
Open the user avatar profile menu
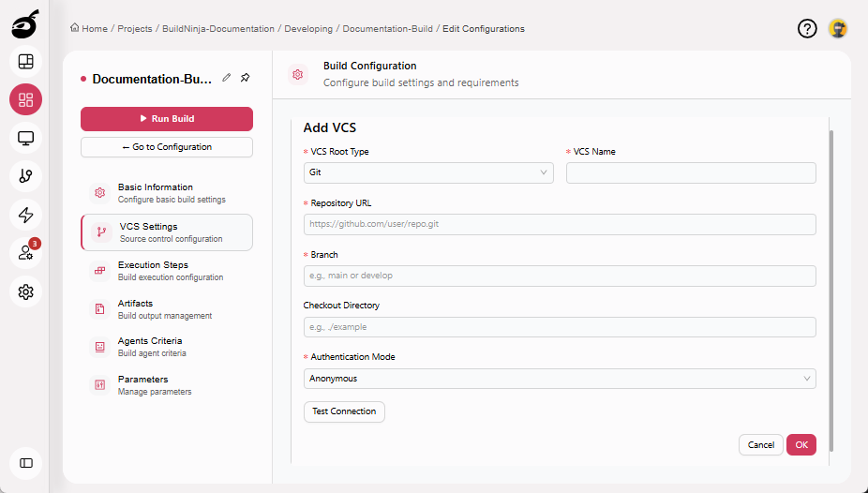[x=838, y=28]
